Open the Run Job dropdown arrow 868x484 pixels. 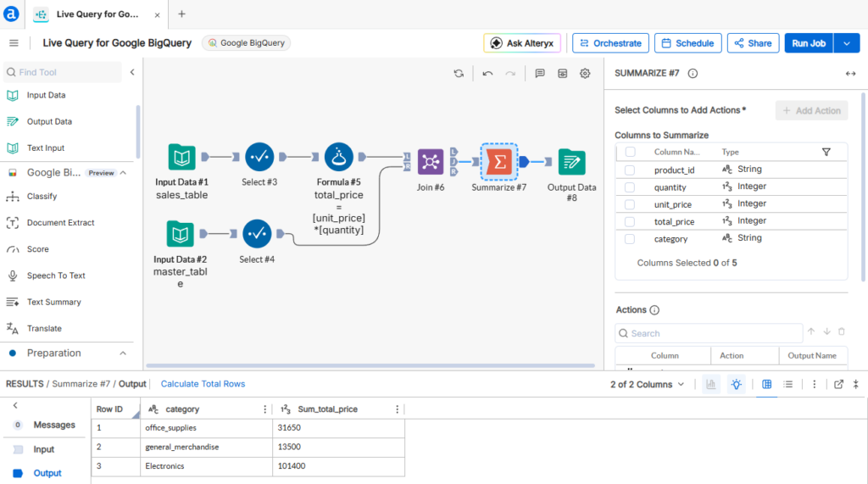847,43
